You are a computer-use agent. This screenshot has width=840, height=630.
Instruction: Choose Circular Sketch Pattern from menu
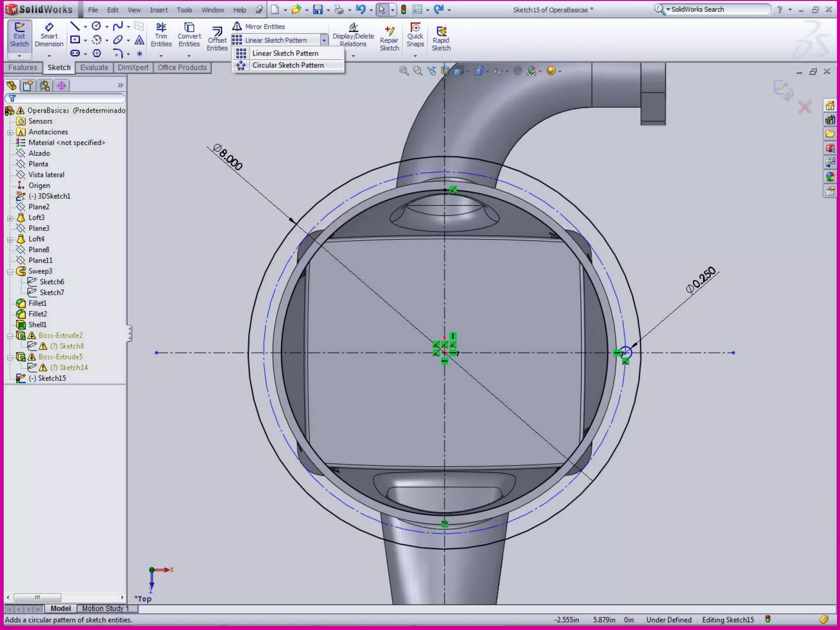(x=288, y=65)
